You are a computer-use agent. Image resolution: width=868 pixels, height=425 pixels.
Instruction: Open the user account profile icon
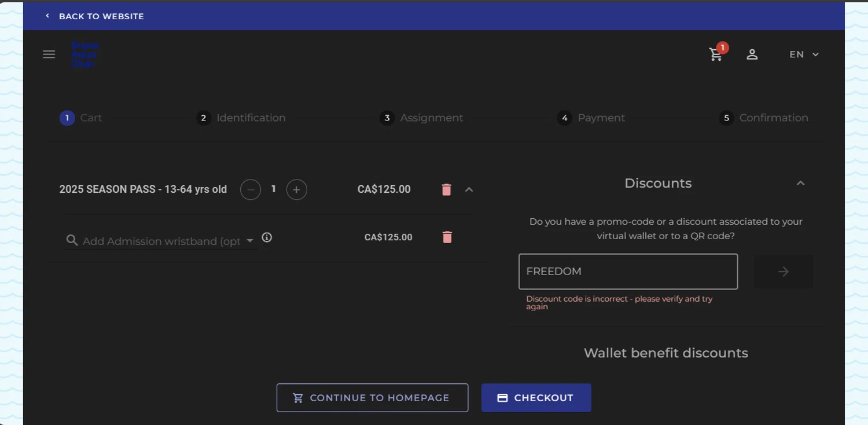[752, 54]
